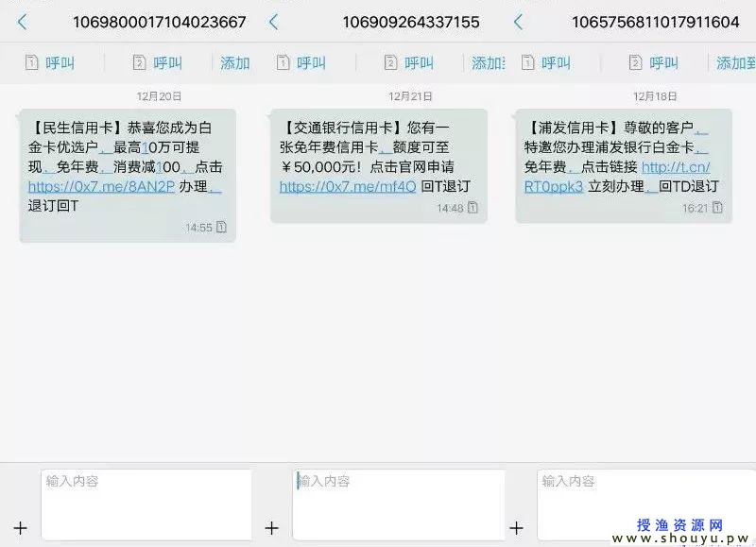Tap the plus attachment icon in 交通银行 panel
The height and width of the screenshot is (547, 756).
pos(272,528)
